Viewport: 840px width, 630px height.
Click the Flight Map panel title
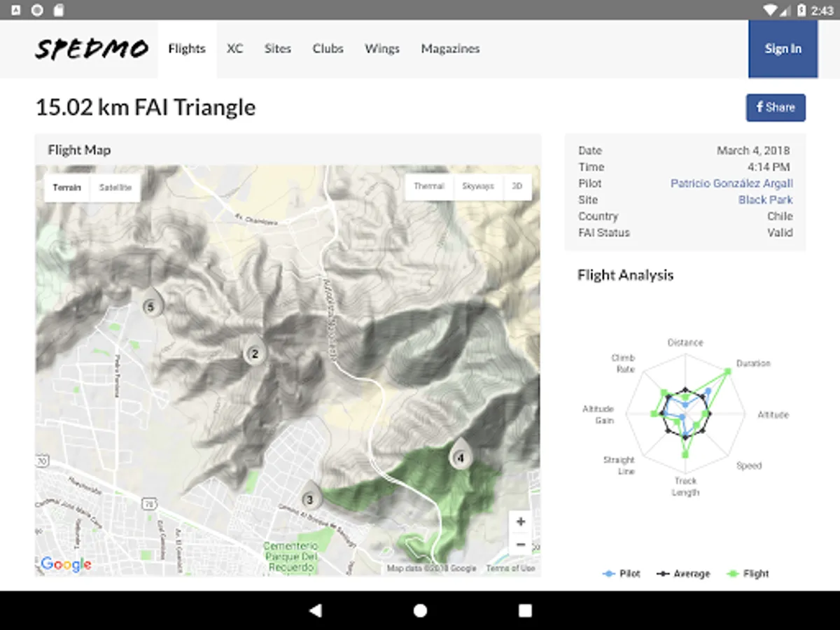click(79, 150)
